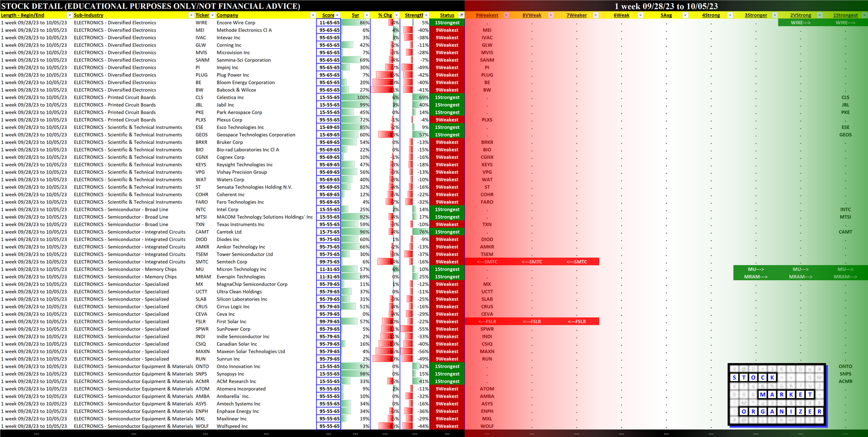Open the 5yr column filter dropdown
868x437 pixels.
pos(367,15)
